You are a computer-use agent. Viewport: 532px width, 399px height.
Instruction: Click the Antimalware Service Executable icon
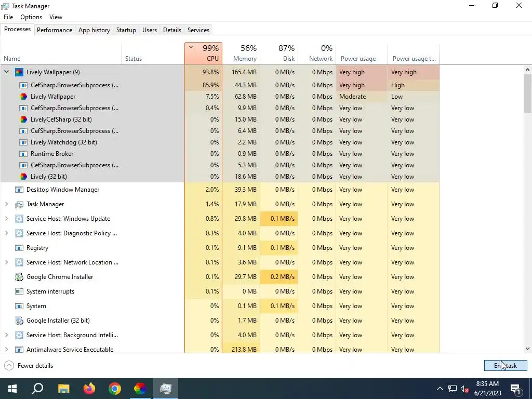click(x=19, y=350)
